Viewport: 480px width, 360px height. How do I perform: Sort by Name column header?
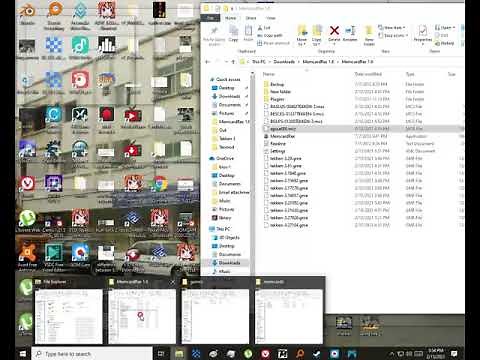tap(269, 74)
